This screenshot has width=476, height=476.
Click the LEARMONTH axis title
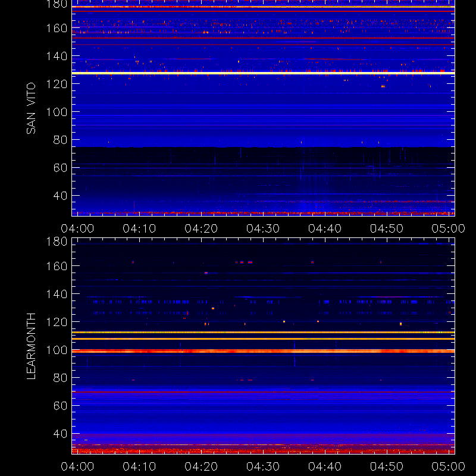click(31, 346)
